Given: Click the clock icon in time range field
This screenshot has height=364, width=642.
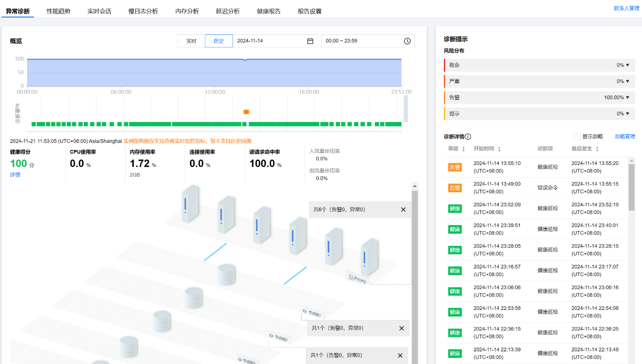Looking at the screenshot, I should [x=407, y=41].
